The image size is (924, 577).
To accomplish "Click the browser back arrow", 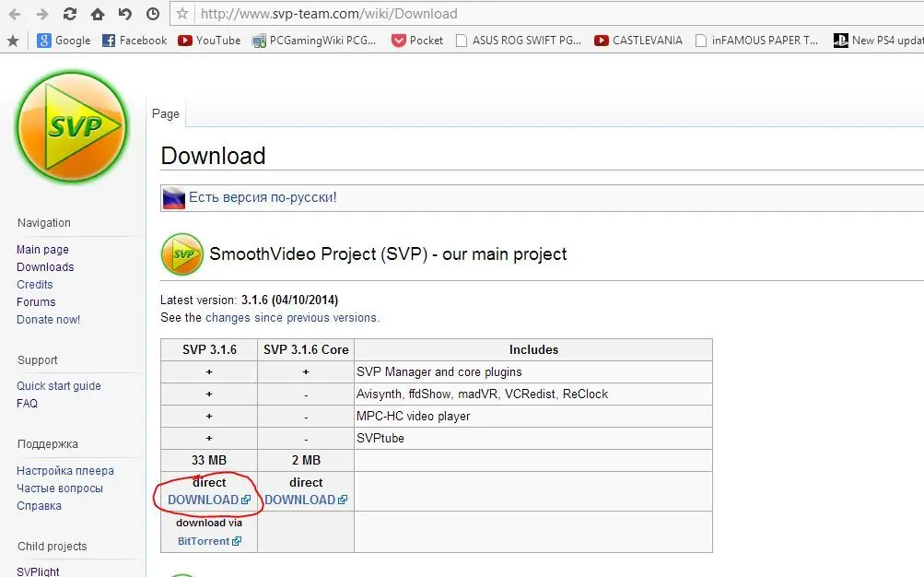I will point(15,14).
